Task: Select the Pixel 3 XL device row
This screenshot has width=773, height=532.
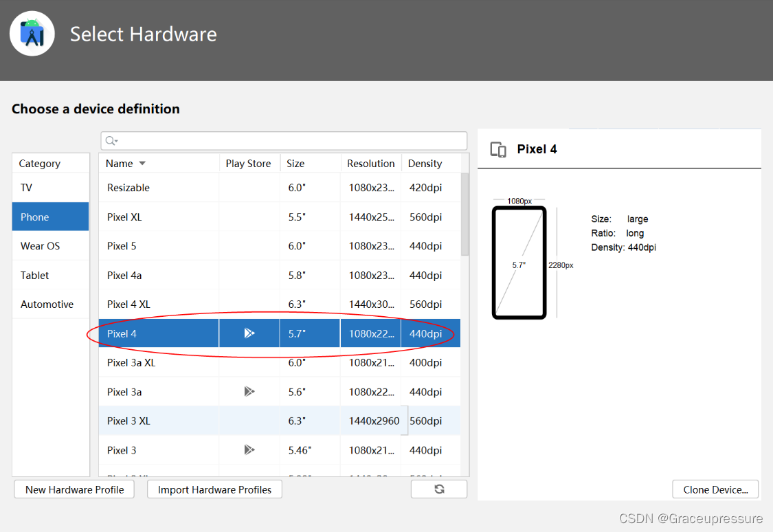Action: (280, 421)
